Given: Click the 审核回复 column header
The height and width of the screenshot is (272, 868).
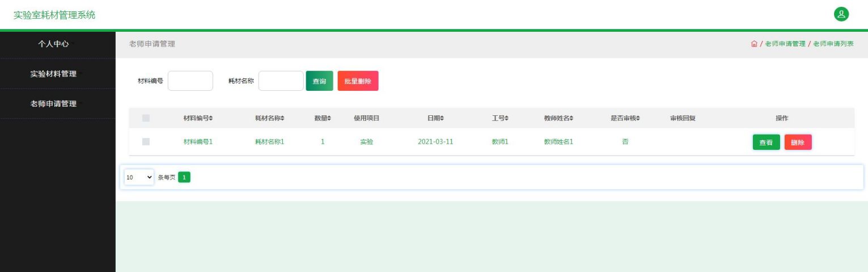Looking at the screenshot, I should (683, 118).
